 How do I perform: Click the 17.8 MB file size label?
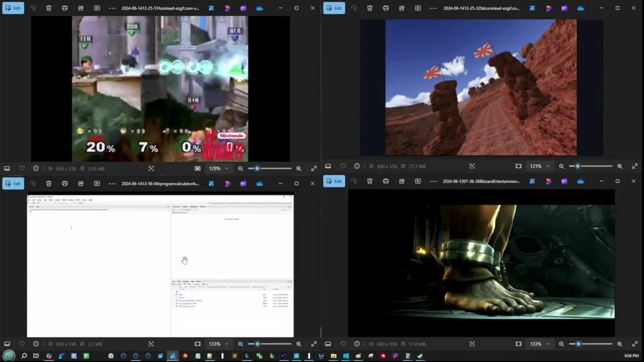pos(417,344)
